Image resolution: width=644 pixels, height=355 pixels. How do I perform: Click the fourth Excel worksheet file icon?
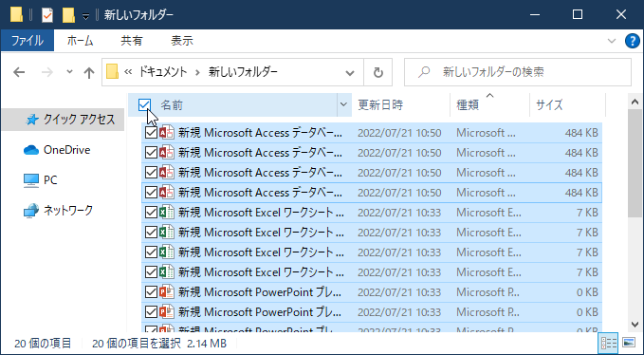[x=167, y=272]
